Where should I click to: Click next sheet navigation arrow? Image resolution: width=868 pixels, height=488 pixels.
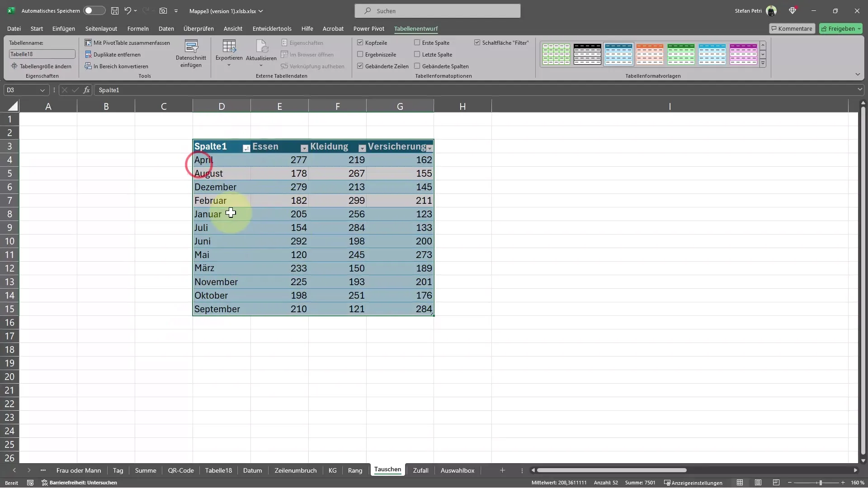pos(29,470)
